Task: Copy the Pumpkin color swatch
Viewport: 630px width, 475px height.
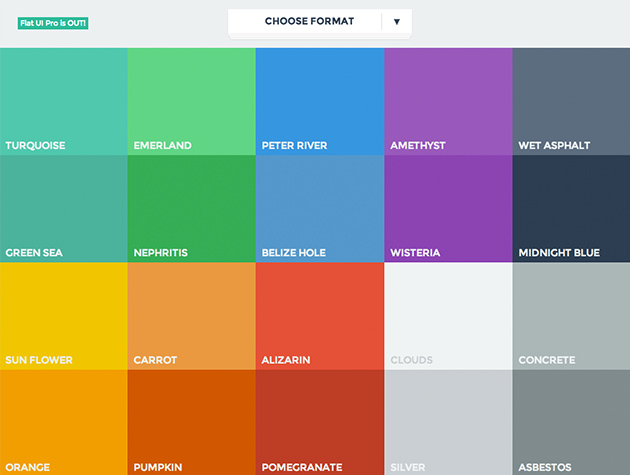Action: tap(192, 422)
